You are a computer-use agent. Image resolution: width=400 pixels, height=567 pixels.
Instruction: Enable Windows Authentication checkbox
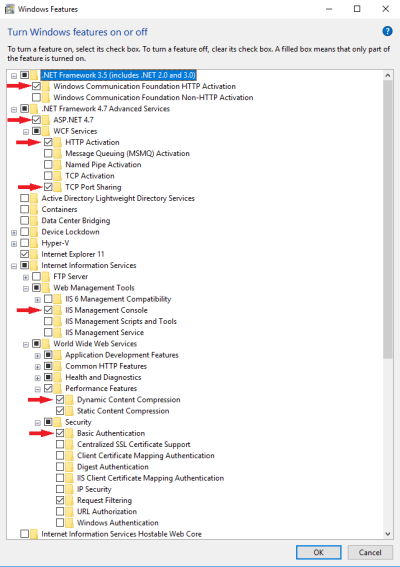(60, 523)
